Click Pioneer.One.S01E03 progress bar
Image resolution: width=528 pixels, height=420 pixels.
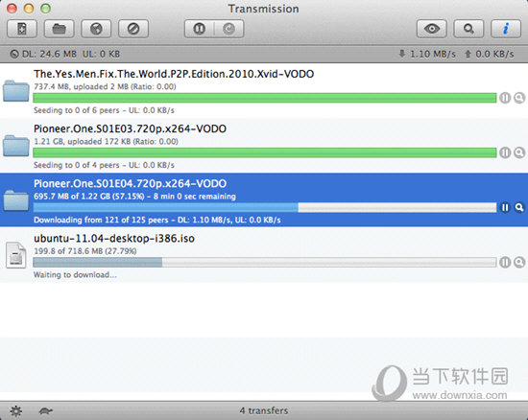coord(265,152)
